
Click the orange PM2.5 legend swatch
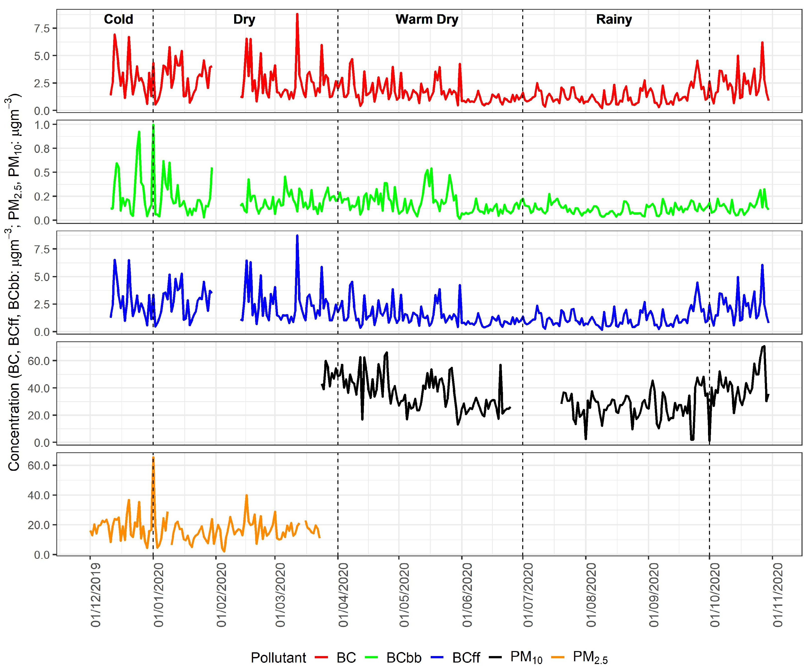(558, 657)
